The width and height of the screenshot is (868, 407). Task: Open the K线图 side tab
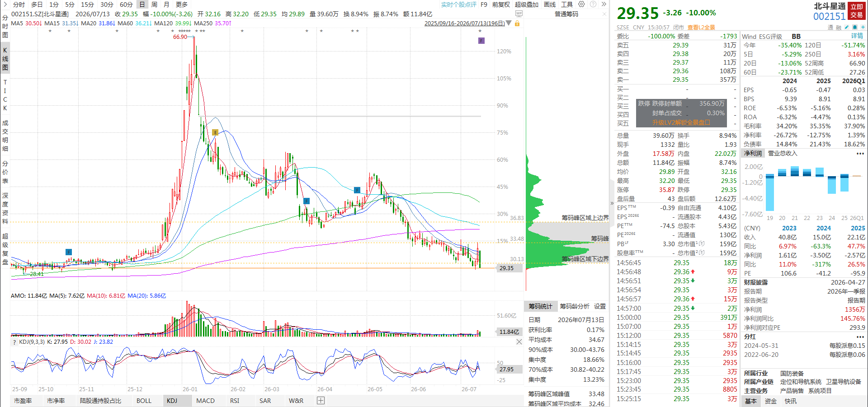pyautogui.click(x=5, y=59)
